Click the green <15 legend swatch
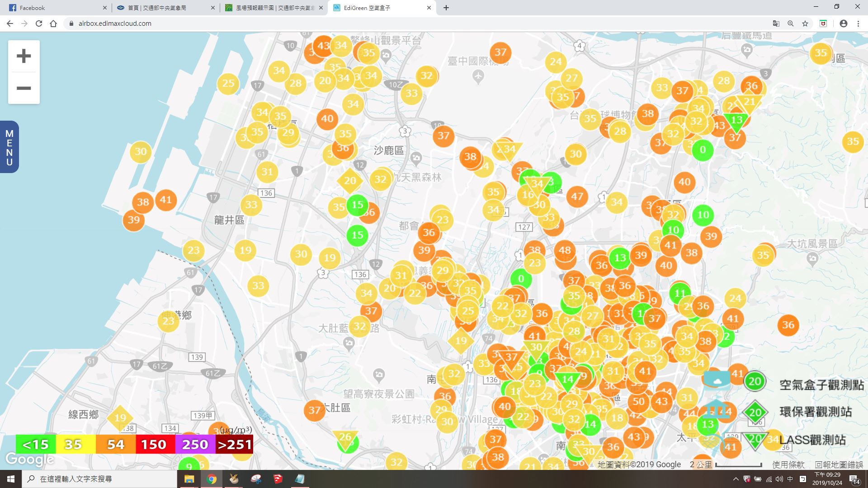 (x=36, y=444)
